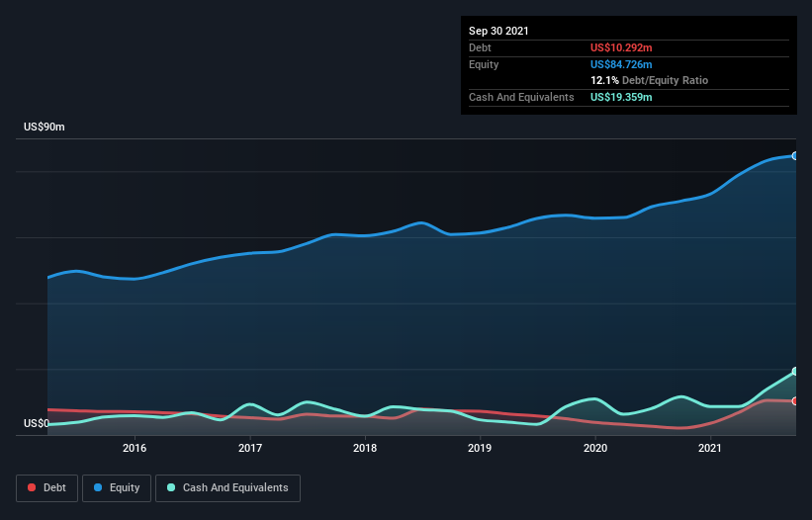Viewport: 812px width, 520px height.
Task: Click the US$84.726m equity value
Action: pyautogui.click(x=621, y=64)
